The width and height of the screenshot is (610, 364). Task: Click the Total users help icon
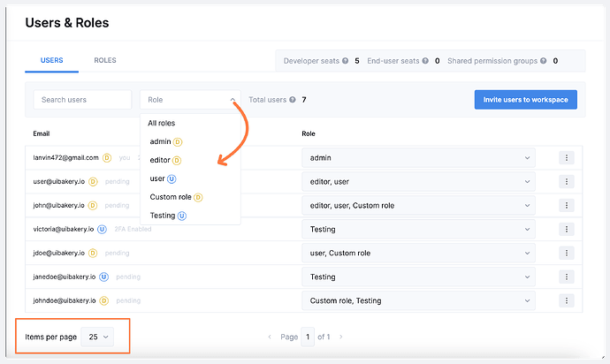pyautogui.click(x=292, y=100)
